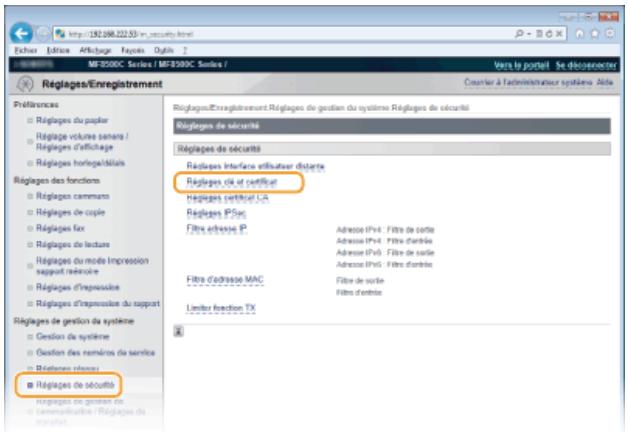Image resolution: width=628 pixels, height=432 pixels.
Task: Click Réglages certificat CA link
Action: [227, 197]
